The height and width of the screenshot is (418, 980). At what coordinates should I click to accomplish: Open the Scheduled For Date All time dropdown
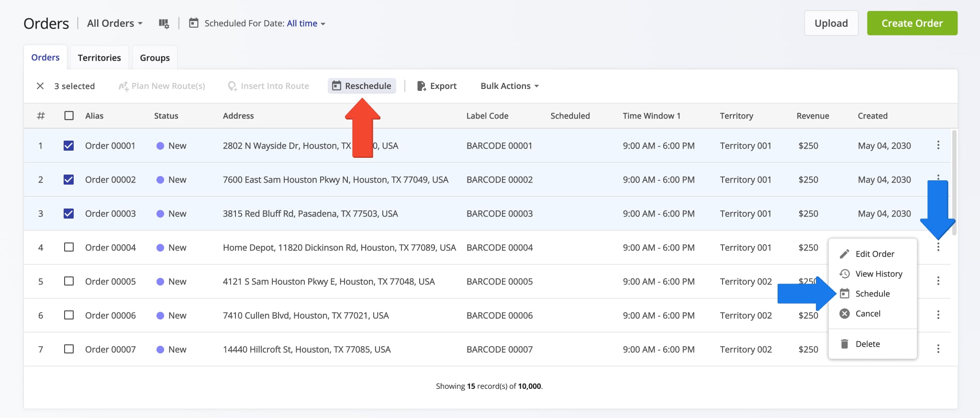tap(306, 23)
